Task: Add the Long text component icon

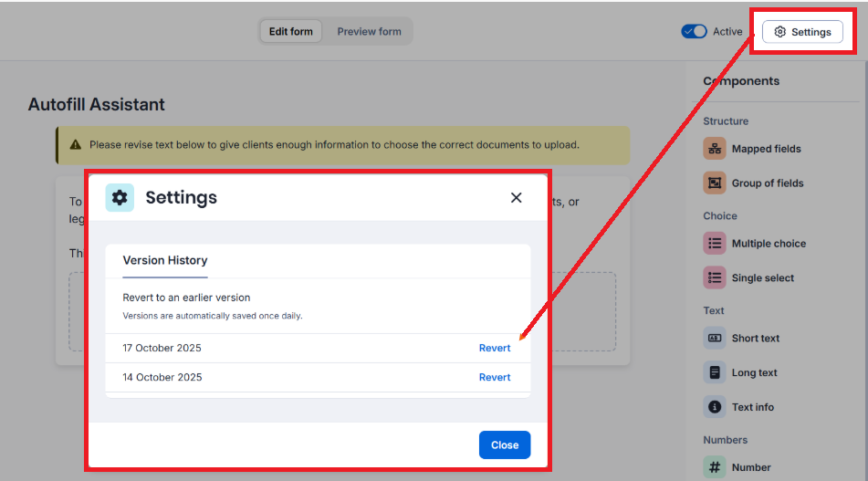Action: pyautogui.click(x=715, y=373)
